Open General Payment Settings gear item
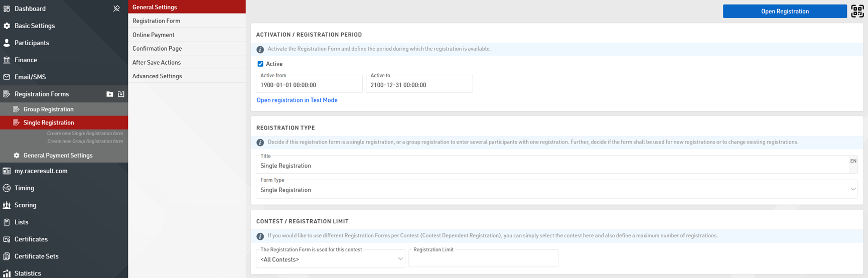This screenshot has height=278, width=868. 58,156
